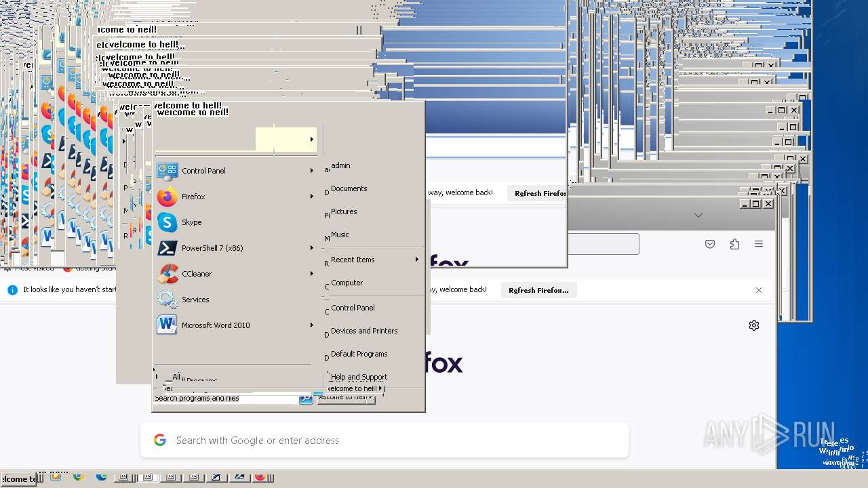Open Services via the gears icon

[167, 300]
